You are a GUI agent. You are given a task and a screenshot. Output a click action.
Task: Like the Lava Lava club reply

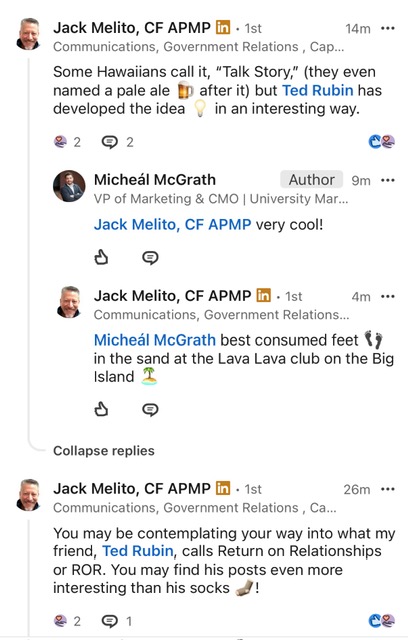pos(101,409)
